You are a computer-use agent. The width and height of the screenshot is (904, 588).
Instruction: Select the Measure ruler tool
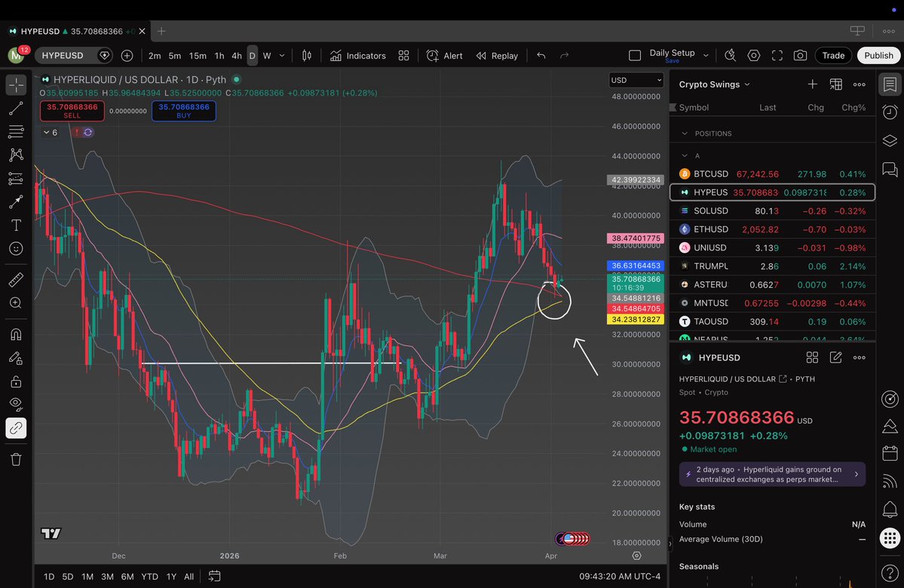click(16, 280)
